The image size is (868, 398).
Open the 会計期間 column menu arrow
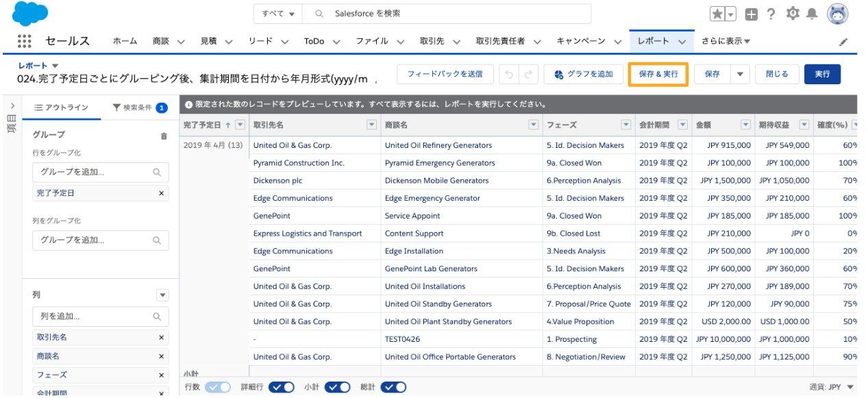[x=682, y=125]
